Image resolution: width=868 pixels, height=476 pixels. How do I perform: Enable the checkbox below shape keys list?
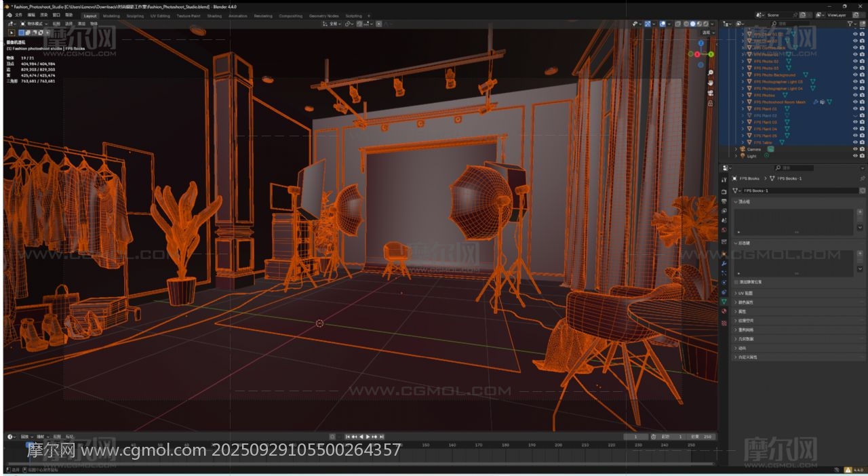[737, 282]
